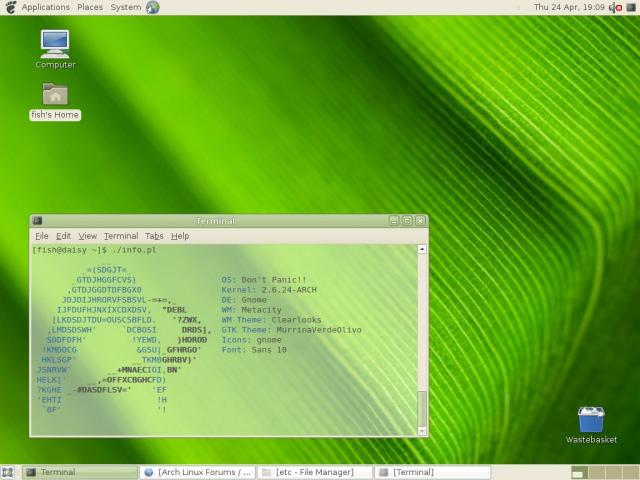Click the dark monitor icon in top-right corner

pyautogui.click(x=631, y=7)
